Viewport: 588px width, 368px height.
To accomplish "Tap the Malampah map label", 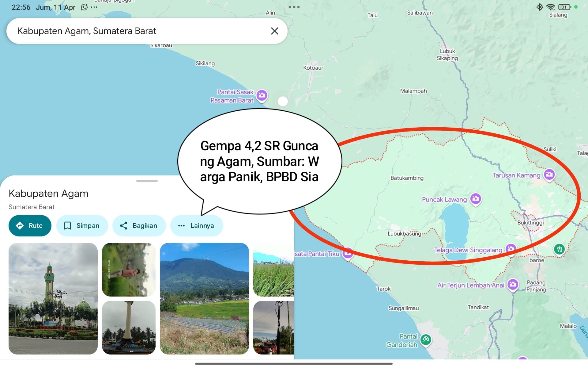I will [413, 91].
